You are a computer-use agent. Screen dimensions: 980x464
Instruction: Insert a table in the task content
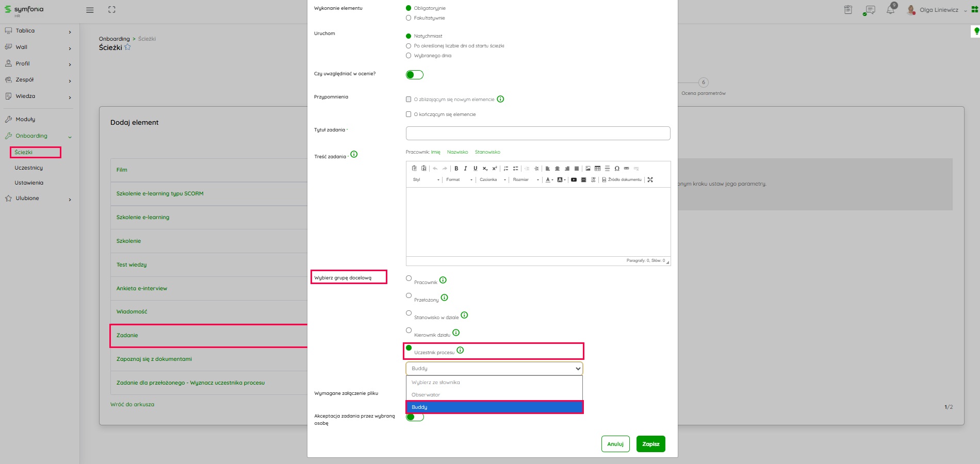point(597,169)
